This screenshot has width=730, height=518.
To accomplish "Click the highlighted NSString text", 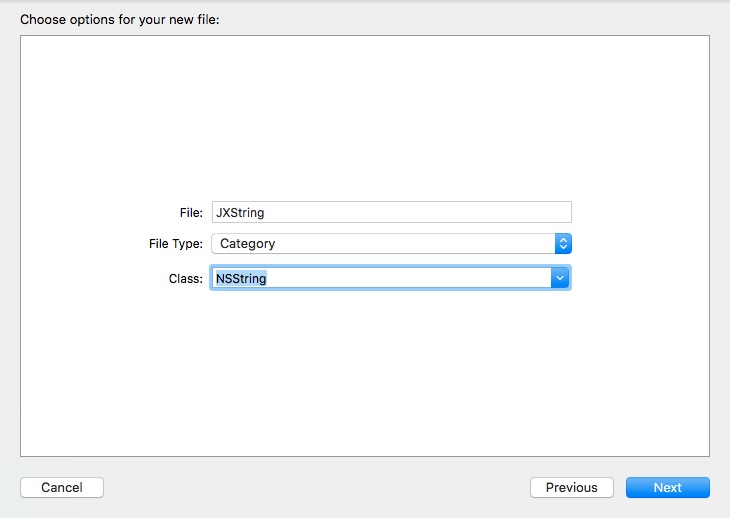I will pyautogui.click(x=241, y=278).
